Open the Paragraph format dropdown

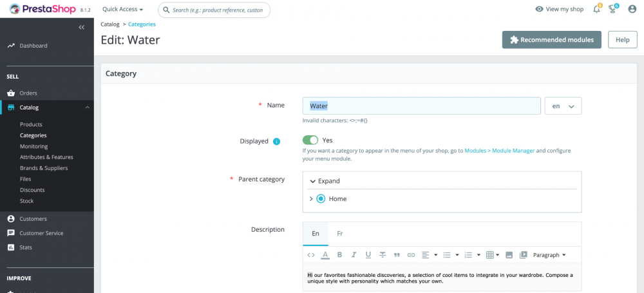pyautogui.click(x=549, y=255)
